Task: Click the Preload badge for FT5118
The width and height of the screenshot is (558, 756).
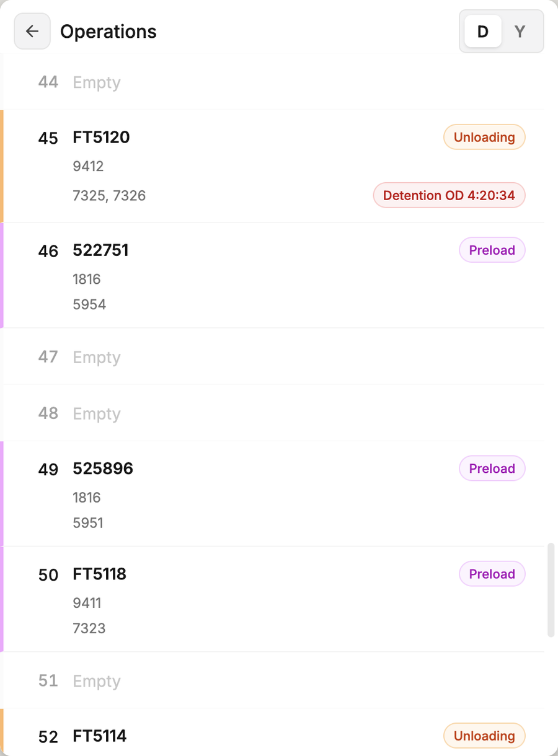Action: pos(492,574)
